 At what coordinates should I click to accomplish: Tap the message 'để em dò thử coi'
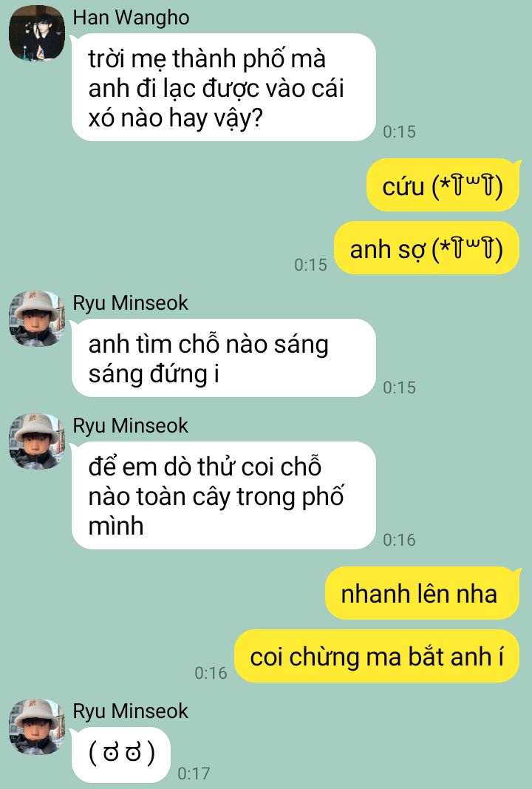224,495
